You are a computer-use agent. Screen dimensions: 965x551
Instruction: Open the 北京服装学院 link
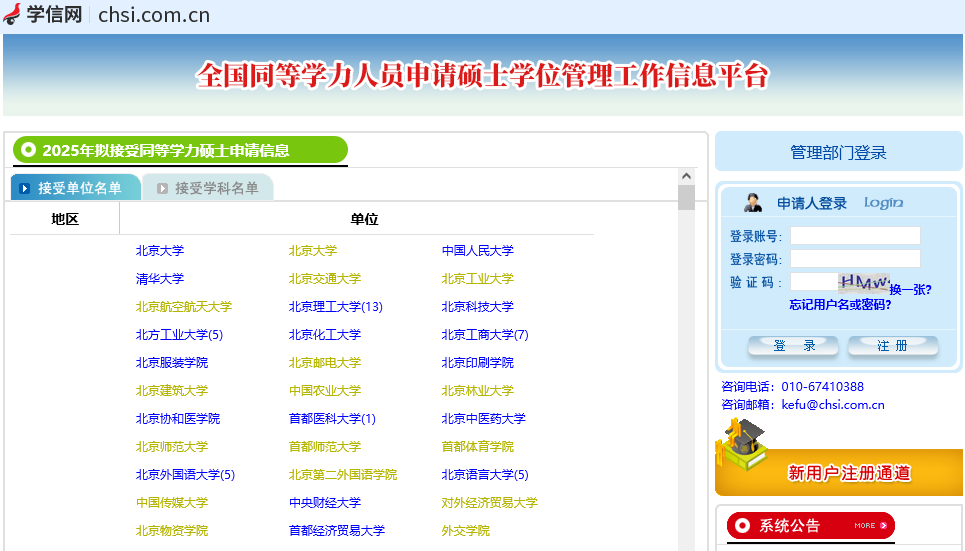172,363
